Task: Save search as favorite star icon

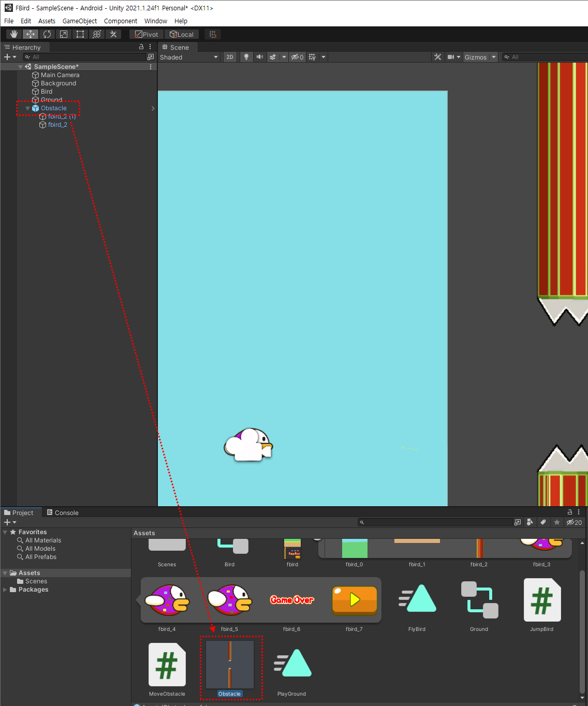Action: pyautogui.click(x=557, y=522)
